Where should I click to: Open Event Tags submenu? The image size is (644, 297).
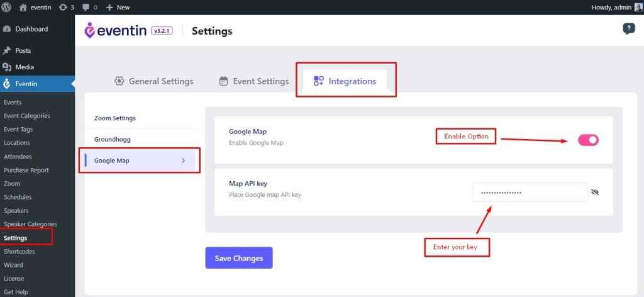point(18,130)
